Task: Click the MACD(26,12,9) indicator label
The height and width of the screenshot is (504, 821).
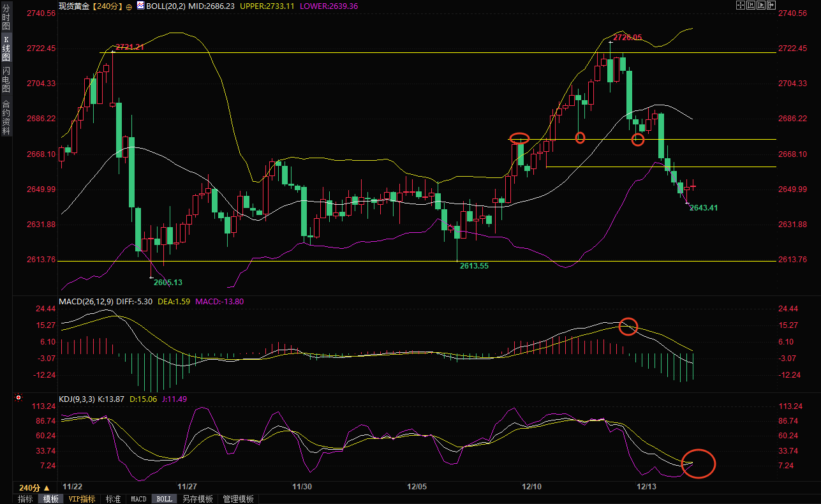Action: click(x=85, y=302)
